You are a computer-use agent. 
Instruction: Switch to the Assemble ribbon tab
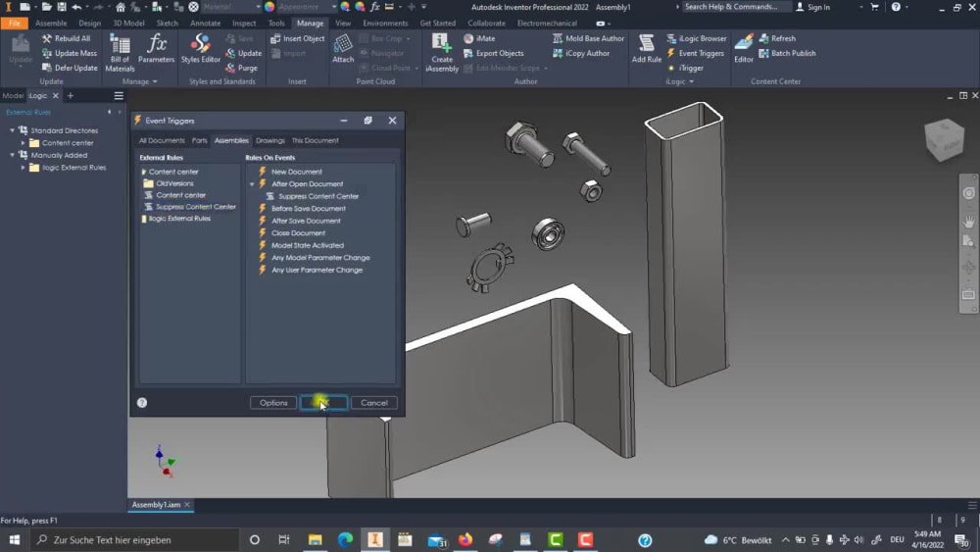coord(51,24)
